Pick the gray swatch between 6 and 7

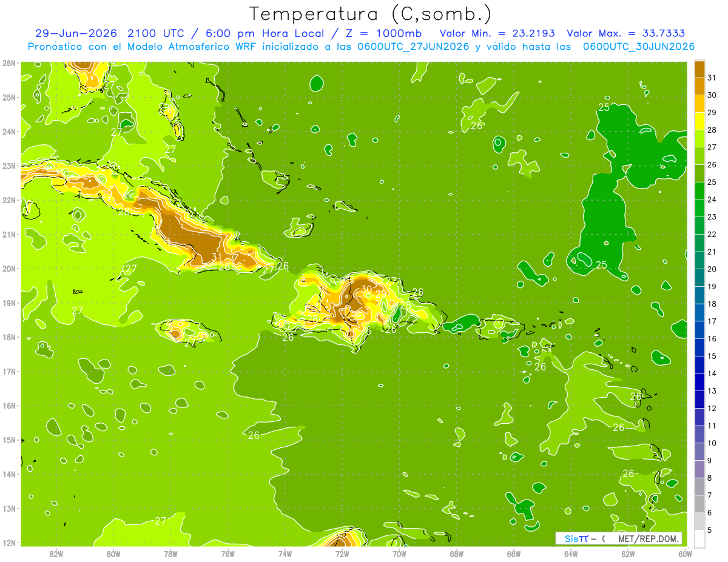click(699, 504)
